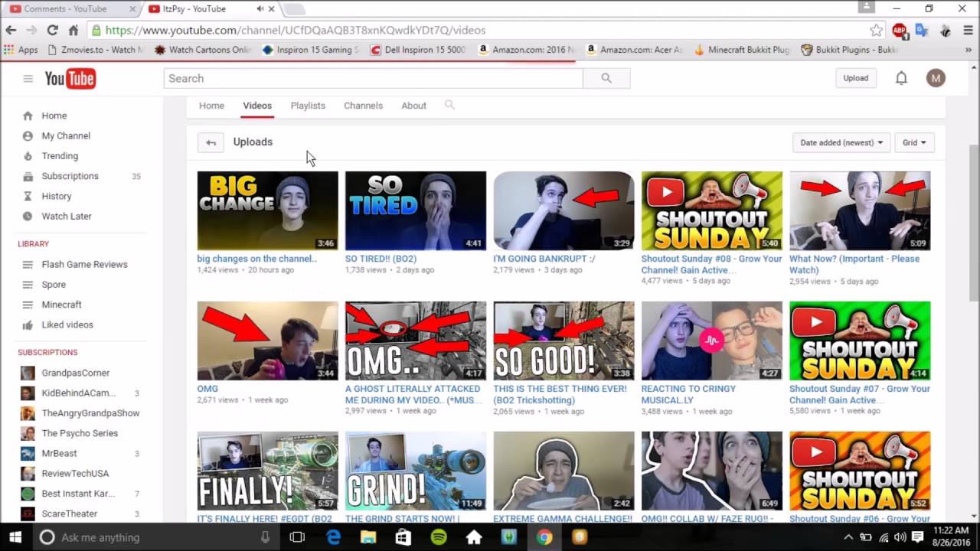Click the YouTube search field
This screenshot has height=551, width=980.
(373, 78)
